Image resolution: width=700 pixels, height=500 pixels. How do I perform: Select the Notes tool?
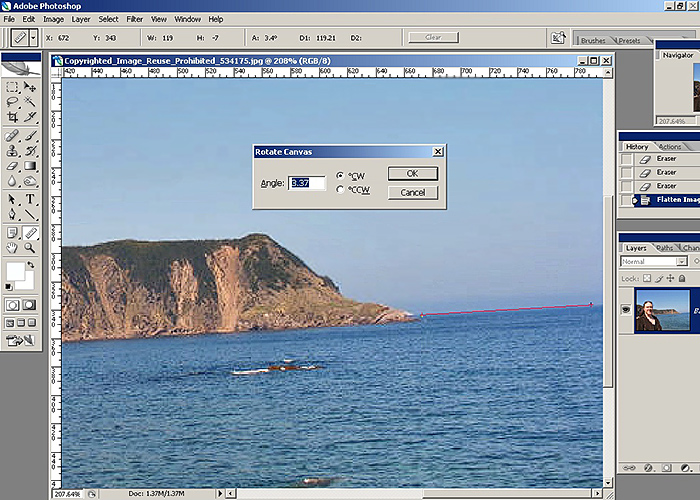tap(12, 233)
